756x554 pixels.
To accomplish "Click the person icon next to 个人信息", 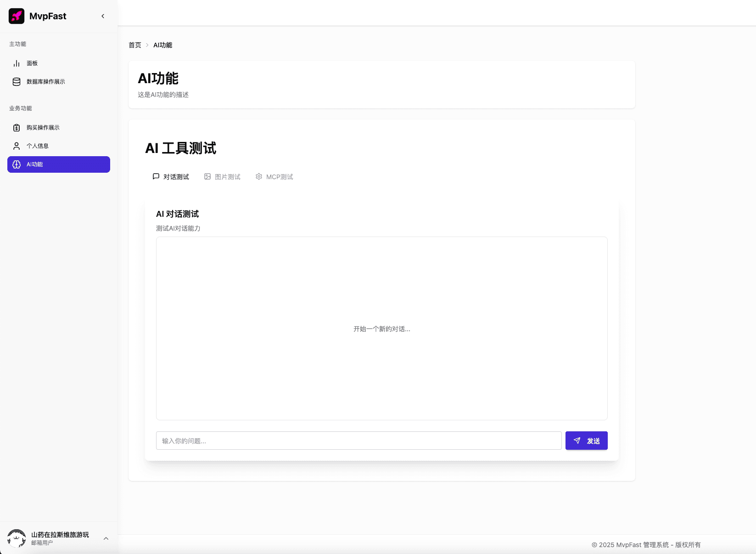I will pos(17,146).
